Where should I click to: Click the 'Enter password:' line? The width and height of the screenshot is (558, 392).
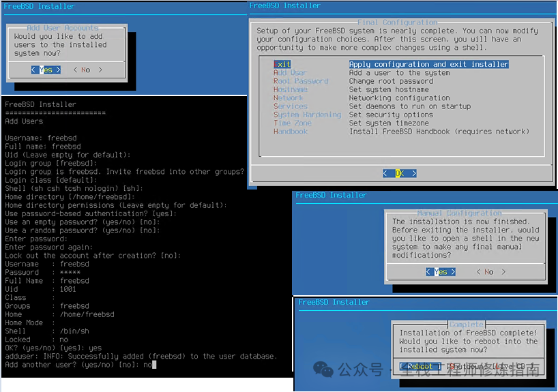point(36,239)
